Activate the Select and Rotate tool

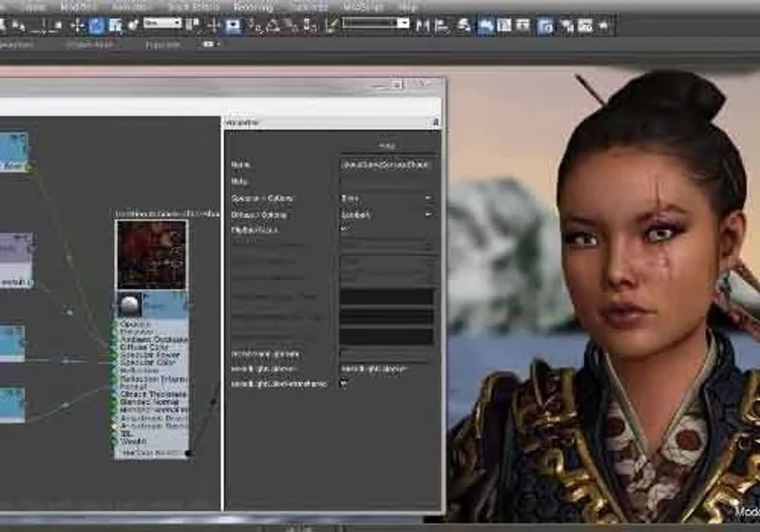point(96,26)
